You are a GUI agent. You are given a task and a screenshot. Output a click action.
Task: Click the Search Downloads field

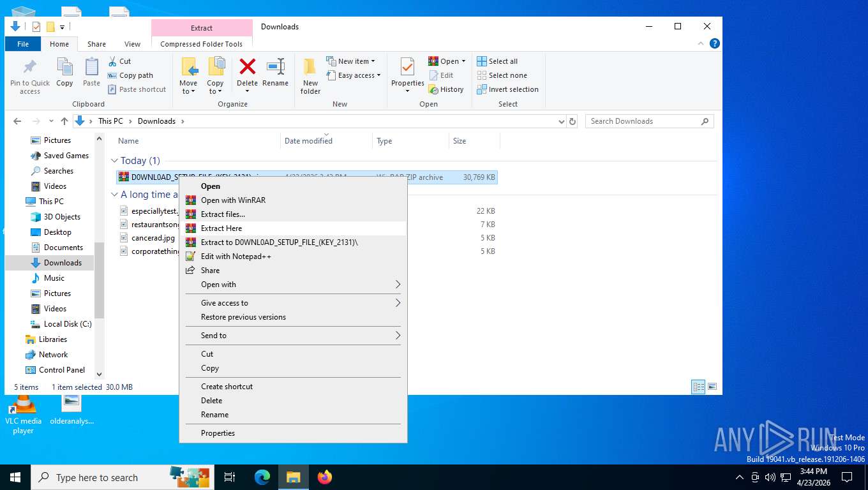[649, 121]
